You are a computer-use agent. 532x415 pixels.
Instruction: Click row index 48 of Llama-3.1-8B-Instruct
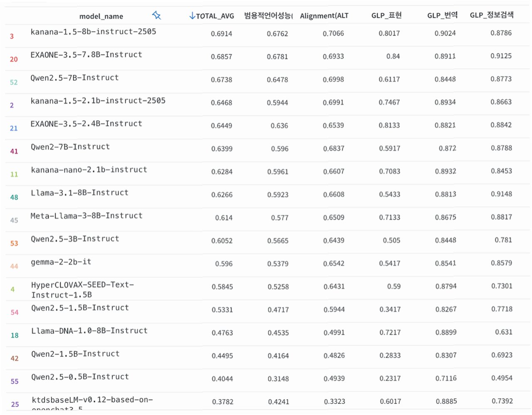click(x=14, y=197)
